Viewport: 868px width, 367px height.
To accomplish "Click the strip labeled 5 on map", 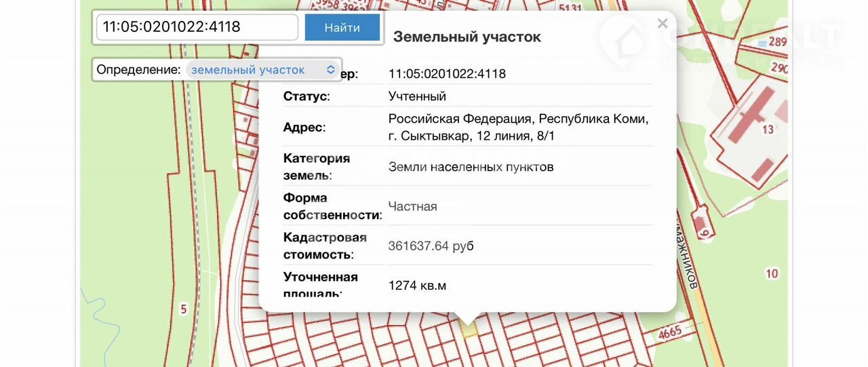I will pyautogui.click(x=183, y=309).
